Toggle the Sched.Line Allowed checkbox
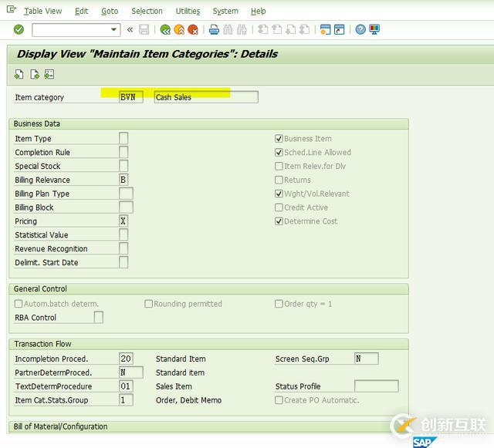The image size is (494, 448). tap(279, 153)
